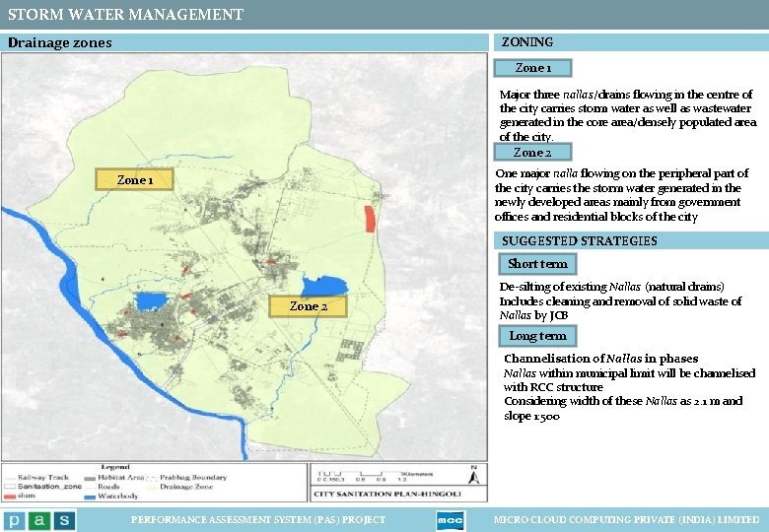The image size is (769, 532).
Task: Select the blue Zone 1 box under ZONING
Action: [x=532, y=68]
